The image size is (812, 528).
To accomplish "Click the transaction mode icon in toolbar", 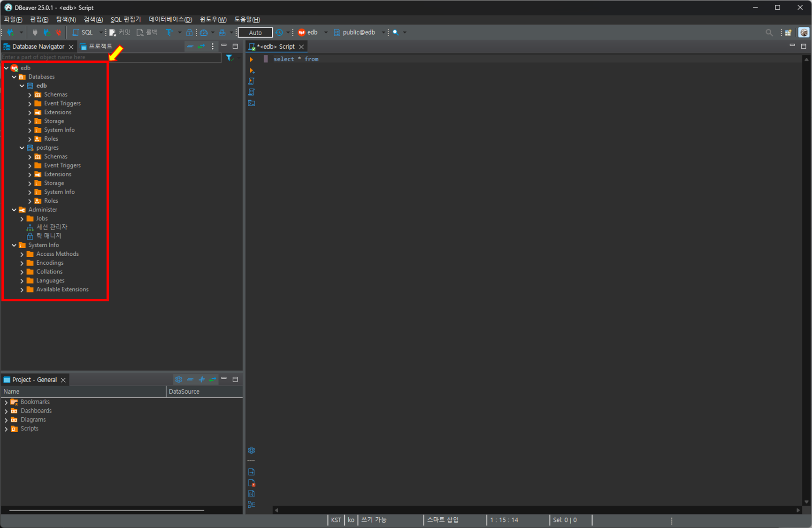I will tap(169, 32).
